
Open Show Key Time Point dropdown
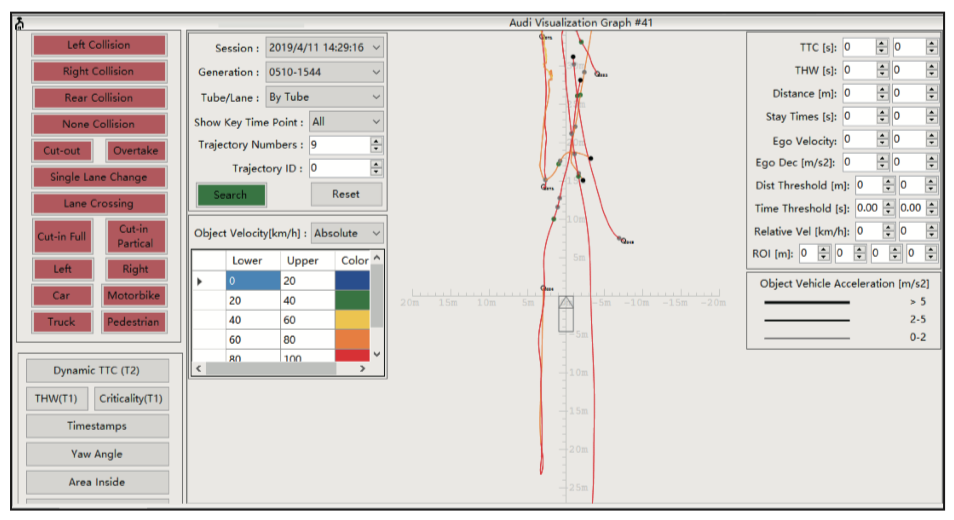[346, 122]
